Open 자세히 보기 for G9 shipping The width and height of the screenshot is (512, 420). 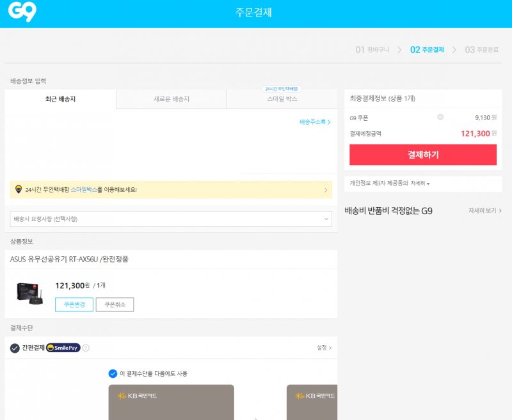coord(485,211)
